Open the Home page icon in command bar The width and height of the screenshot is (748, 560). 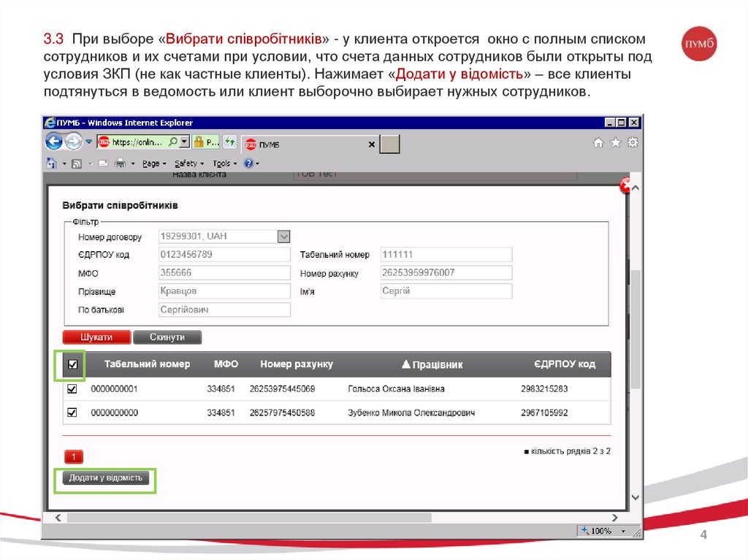click(x=52, y=164)
